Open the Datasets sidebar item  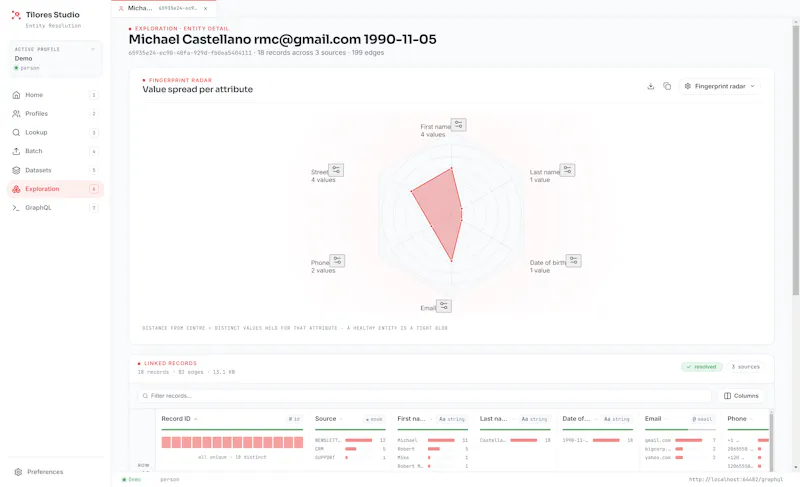55,170
